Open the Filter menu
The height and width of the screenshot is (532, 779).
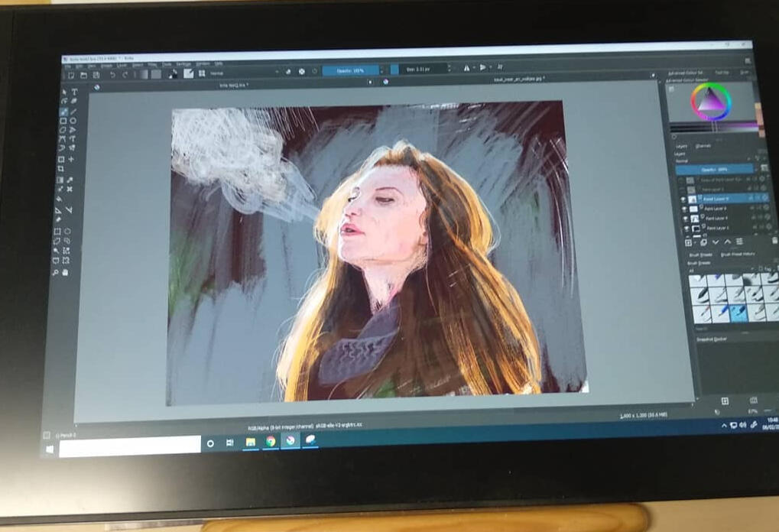[153, 65]
